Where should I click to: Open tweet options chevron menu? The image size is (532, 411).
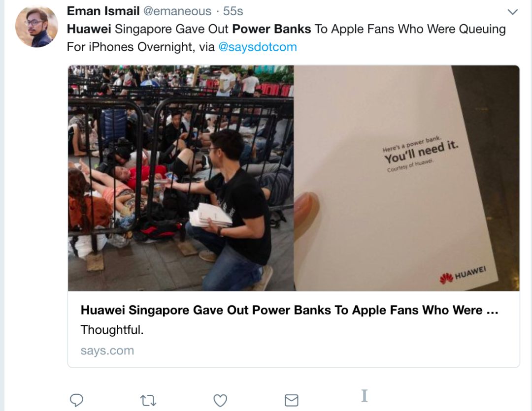pyautogui.click(x=512, y=12)
